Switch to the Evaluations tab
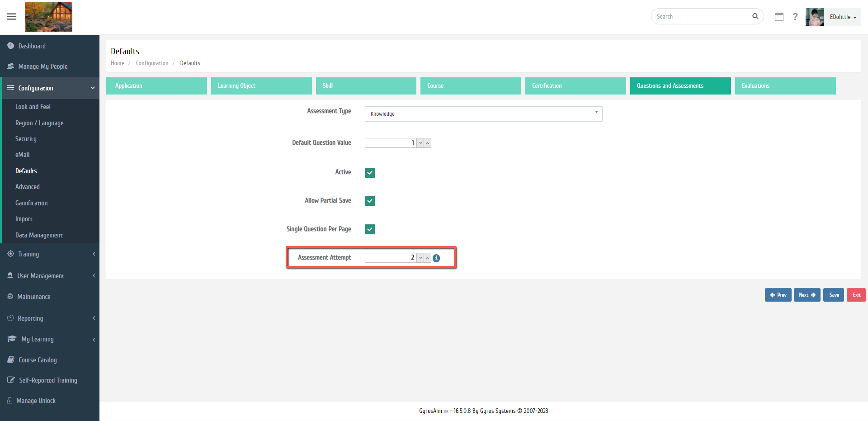 785,86
